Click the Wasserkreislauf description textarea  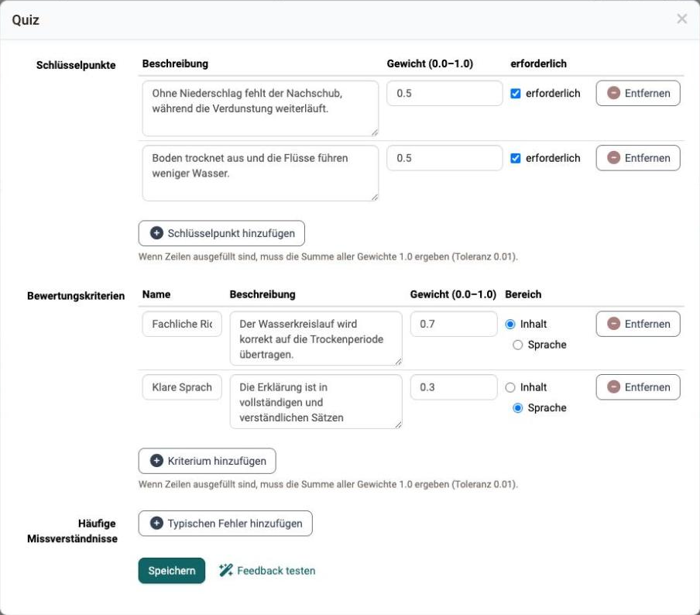click(x=316, y=338)
